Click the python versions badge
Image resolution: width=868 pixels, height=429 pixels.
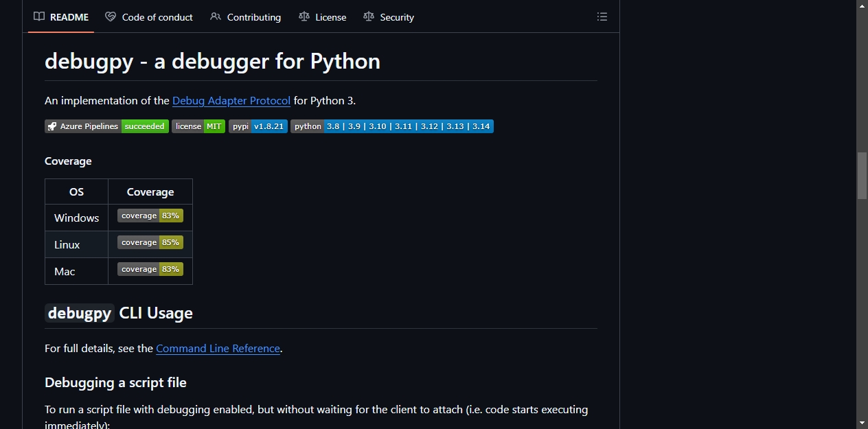click(392, 126)
